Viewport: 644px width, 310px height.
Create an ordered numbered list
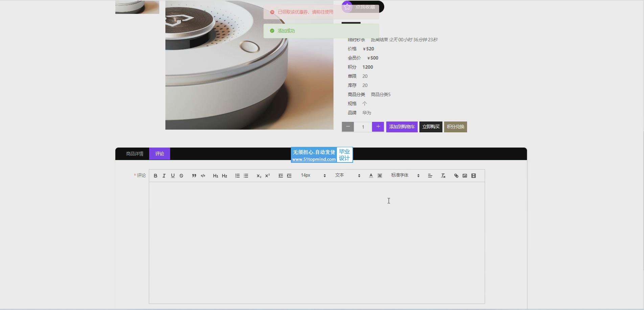pyautogui.click(x=237, y=176)
